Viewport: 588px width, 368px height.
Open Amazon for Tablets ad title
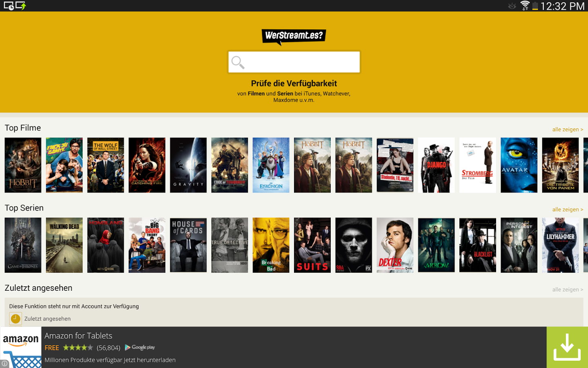(78, 336)
